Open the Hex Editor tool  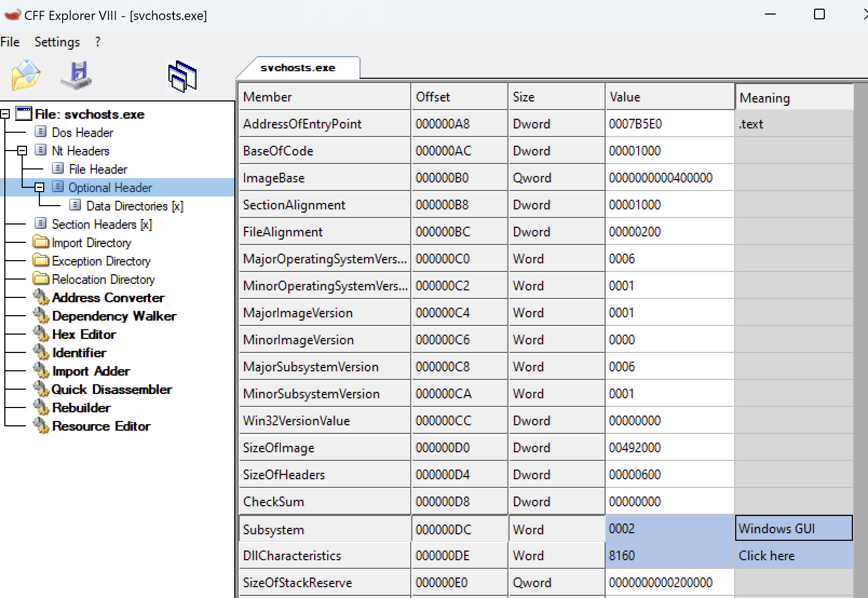84,334
